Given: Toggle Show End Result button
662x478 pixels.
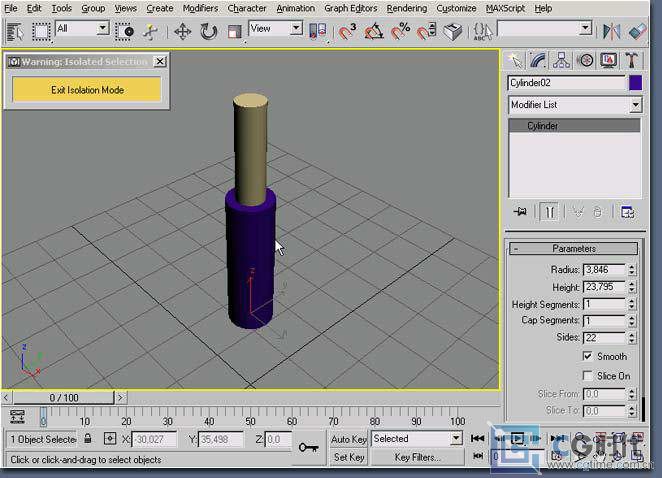Looking at the screenshot, I should pos(549,212).
